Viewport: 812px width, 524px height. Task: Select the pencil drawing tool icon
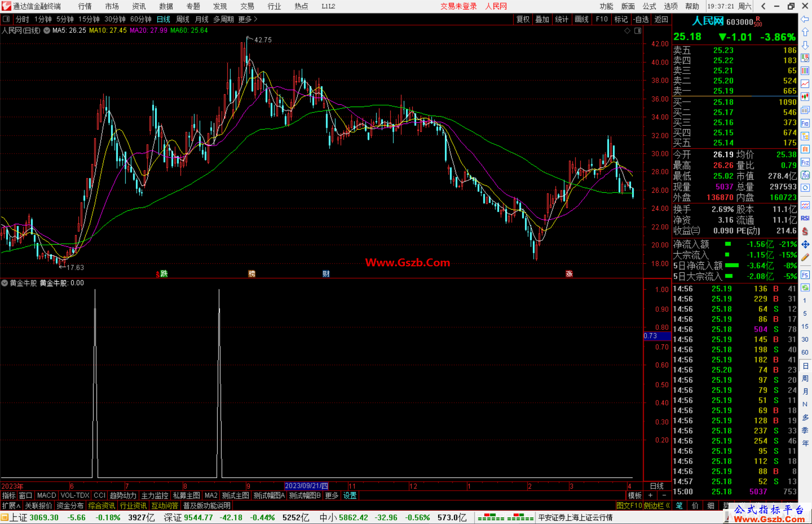(x=805, y=257)
